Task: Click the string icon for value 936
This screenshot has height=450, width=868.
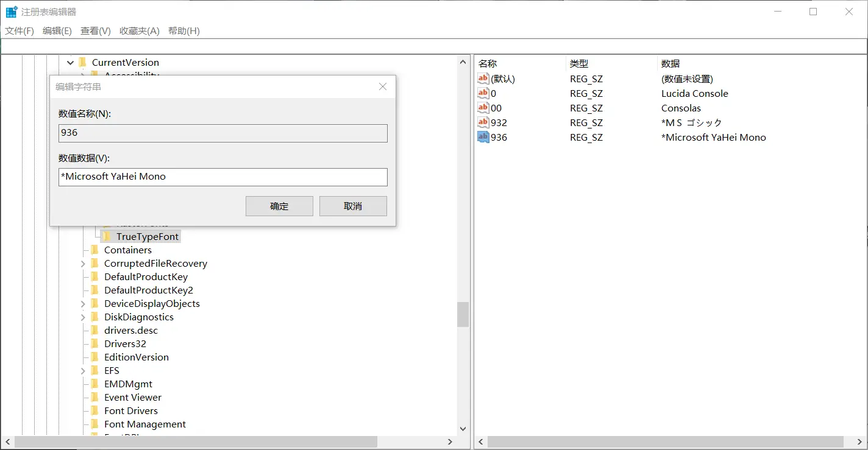Action: click(x=483, y=137)
